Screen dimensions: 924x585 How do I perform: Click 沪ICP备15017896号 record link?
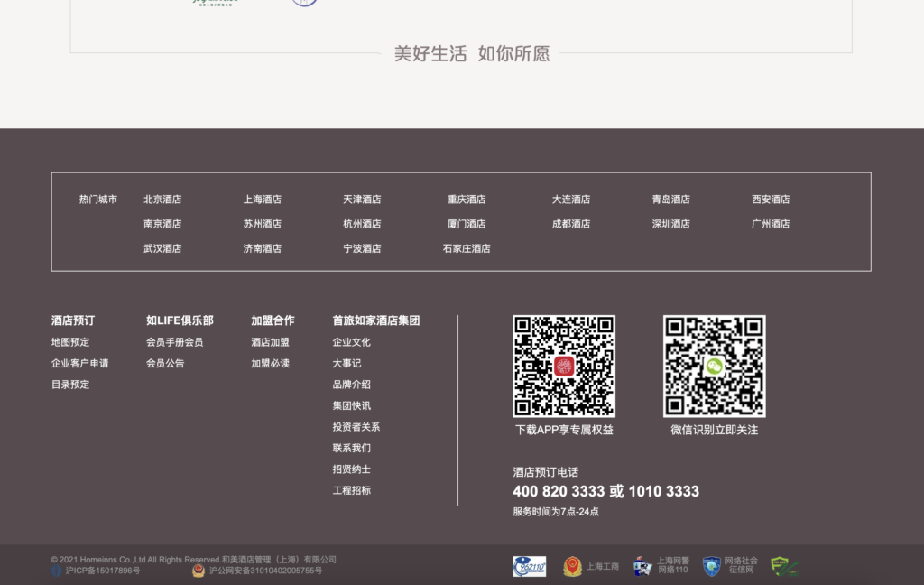(103, 571)
